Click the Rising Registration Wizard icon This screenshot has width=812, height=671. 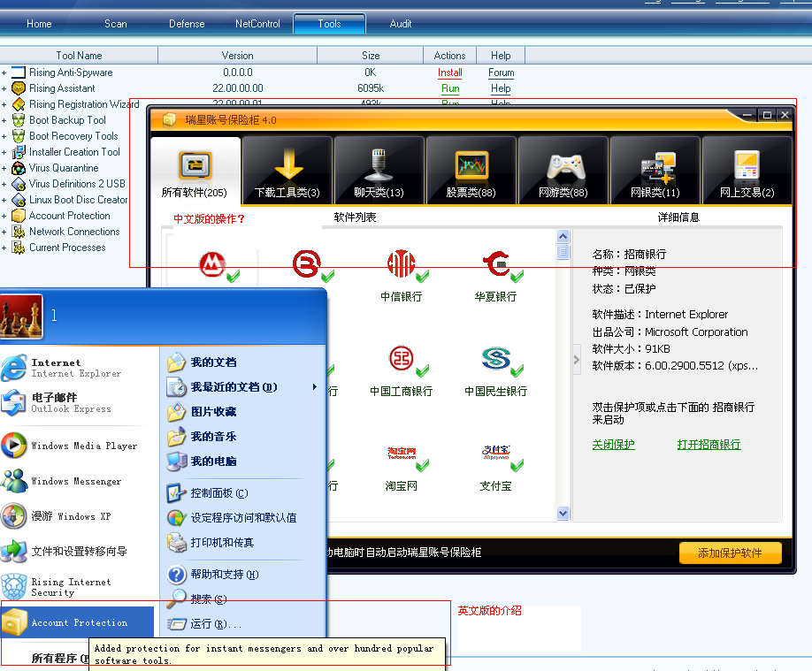point(18,104)
